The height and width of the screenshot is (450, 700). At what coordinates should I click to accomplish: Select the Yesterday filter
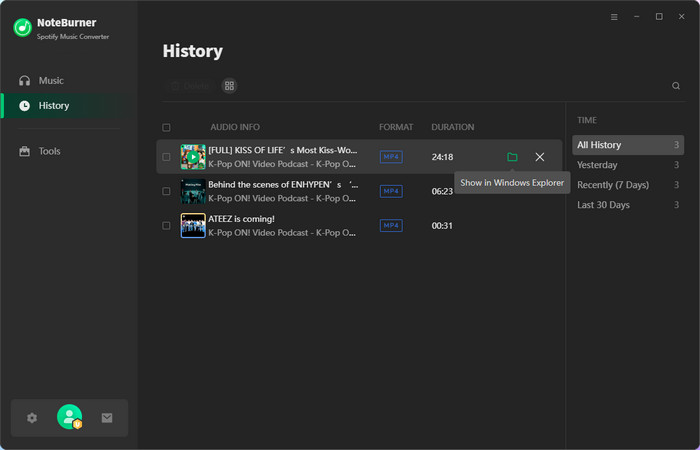628,165
